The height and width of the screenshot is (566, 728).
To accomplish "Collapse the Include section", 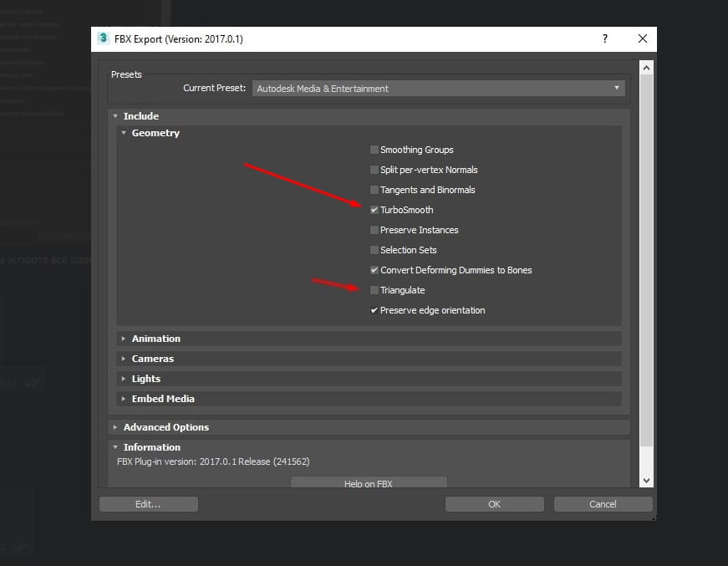I will 115,116.
